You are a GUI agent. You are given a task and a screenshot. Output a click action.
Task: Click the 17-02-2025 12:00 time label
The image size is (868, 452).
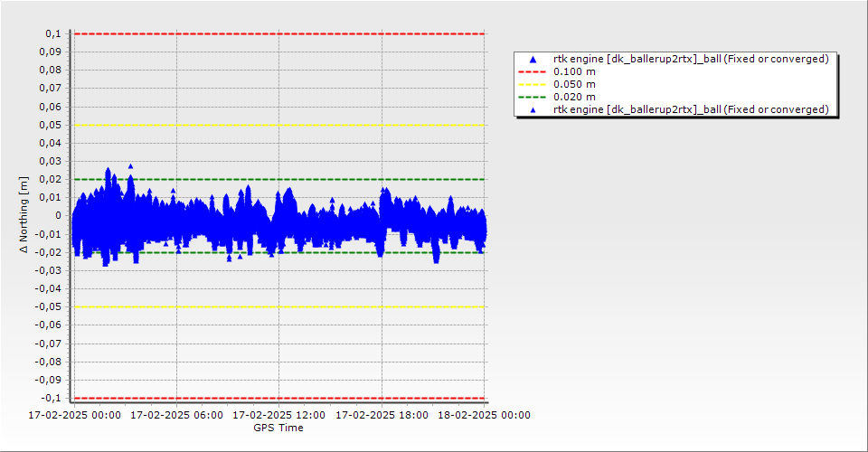pyautogui.click(x=279, y=415)
